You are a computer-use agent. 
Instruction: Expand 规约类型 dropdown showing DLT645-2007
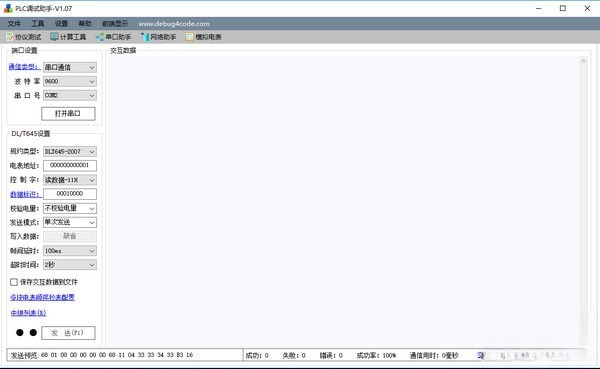coord(70,152)
